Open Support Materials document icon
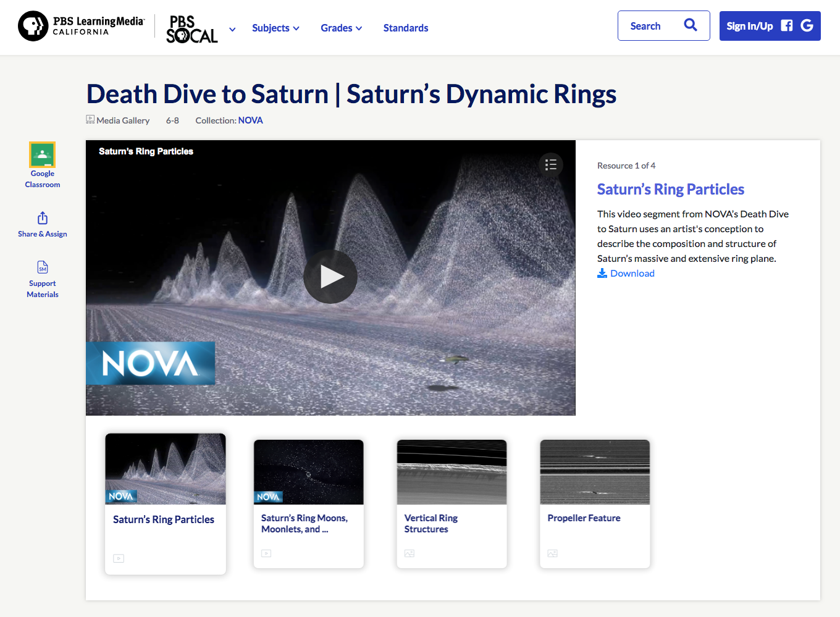 [43, 267]
